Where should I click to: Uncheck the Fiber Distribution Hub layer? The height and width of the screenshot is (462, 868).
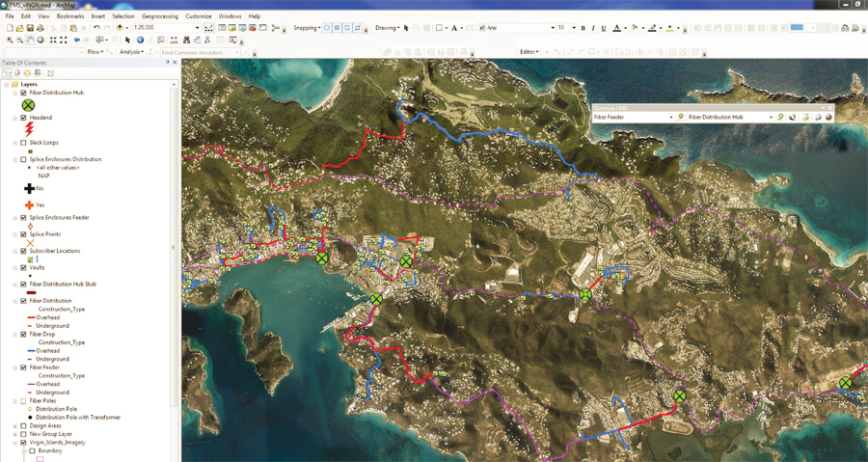(24, 93)
